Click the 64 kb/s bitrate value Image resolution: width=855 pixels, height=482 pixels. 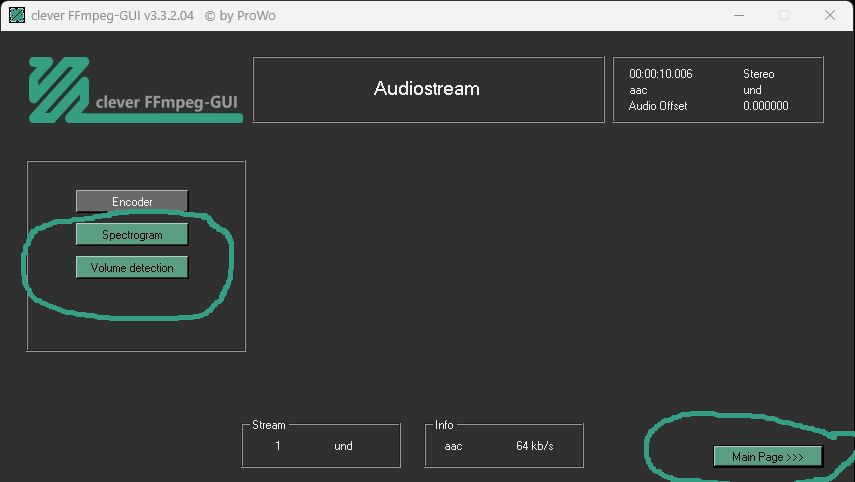534,446
